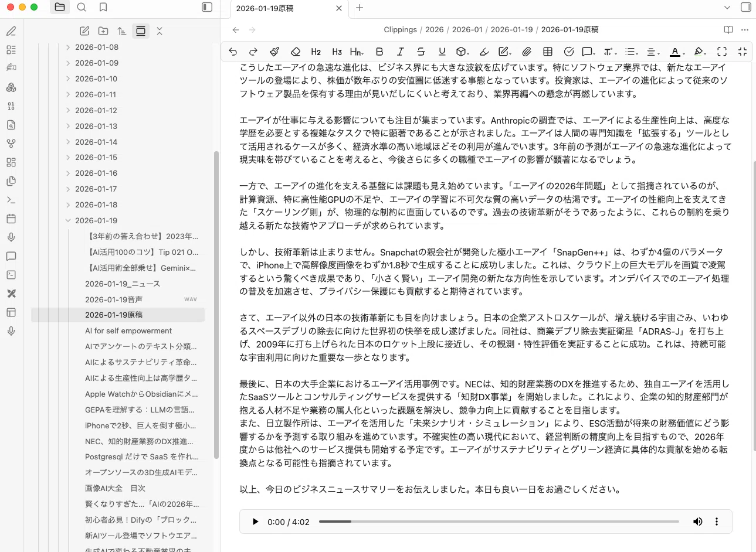Open the comment bubble dropdown in the toolbar

coord(588,52)
